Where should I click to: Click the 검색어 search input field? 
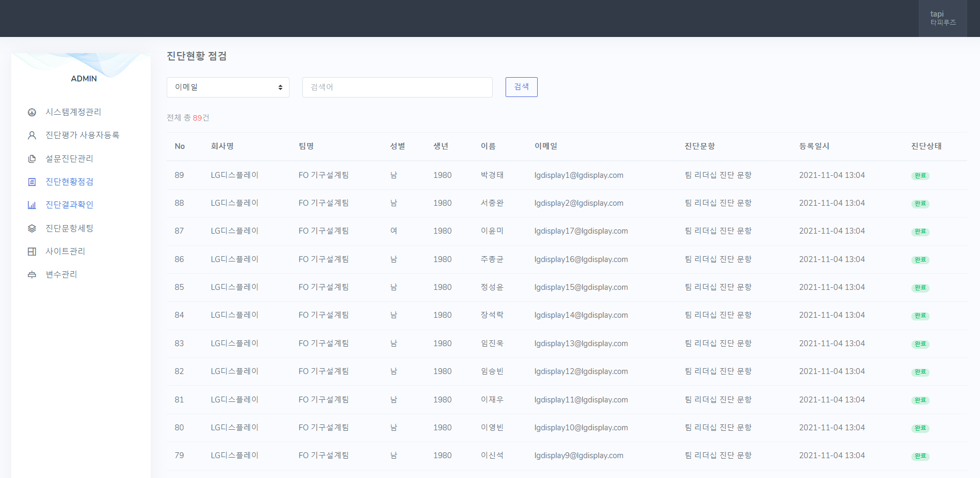point(397,87)
